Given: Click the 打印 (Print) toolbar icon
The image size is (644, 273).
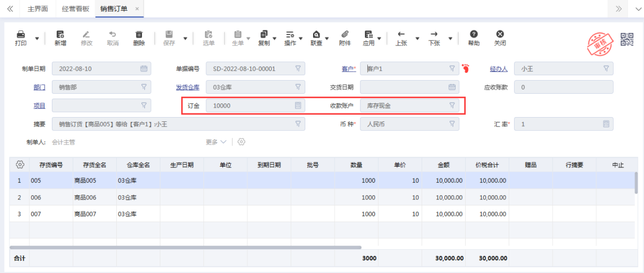Looking at the screenshot, I should tap(20, 38).
